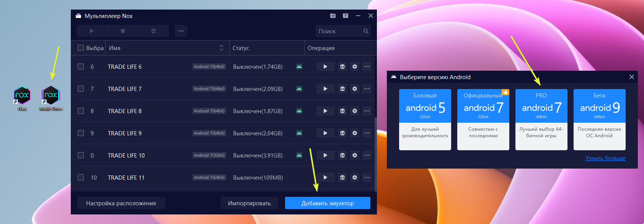The image size is (644, 224).
Task: Delete the TRADE LIFE 10 emulator
Action: 342,155
